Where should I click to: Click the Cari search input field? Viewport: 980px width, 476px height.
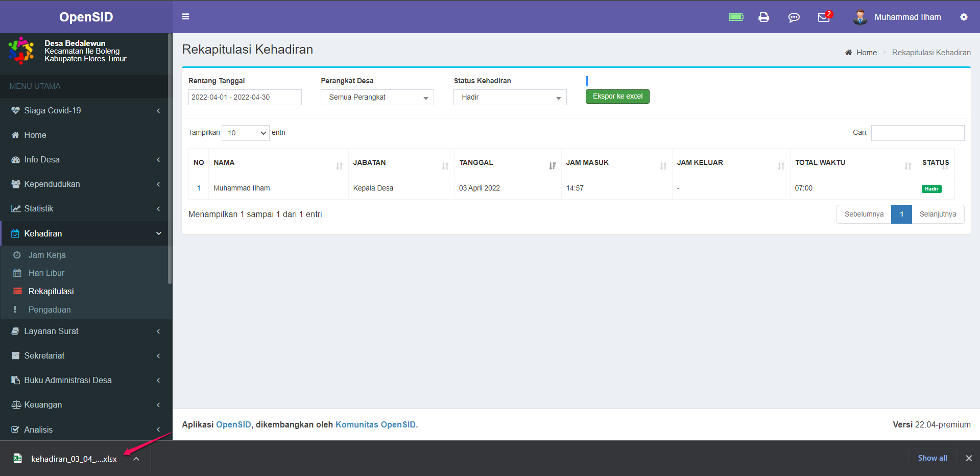coord(918,133)
